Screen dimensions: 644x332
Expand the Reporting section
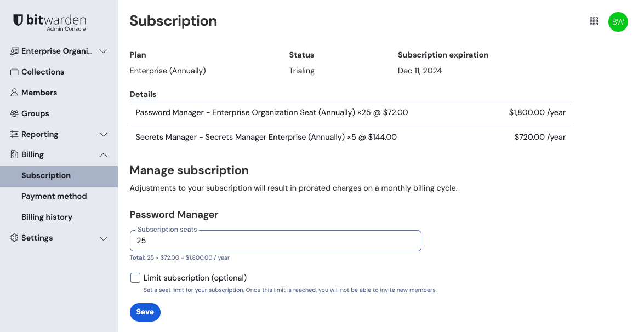pyautogui.click(x=104, y=134)
